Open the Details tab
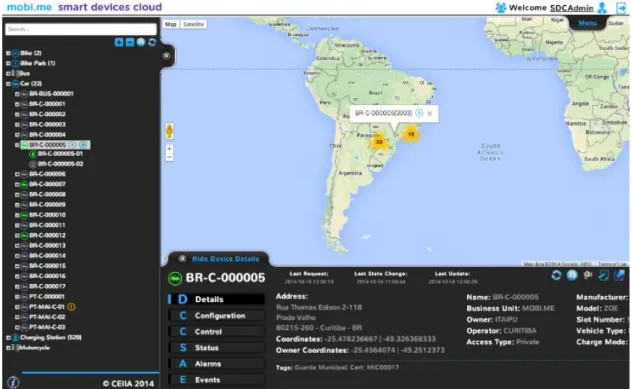 click(217, 299)
